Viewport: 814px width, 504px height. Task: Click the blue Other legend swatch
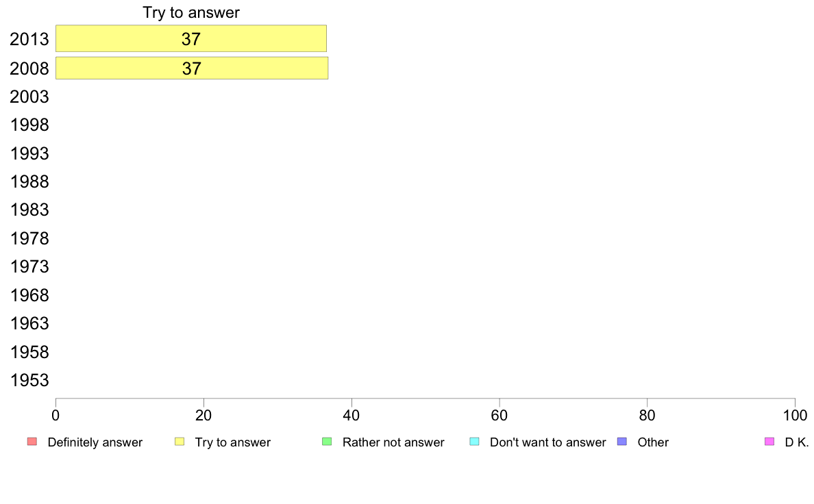click(622, 442)
